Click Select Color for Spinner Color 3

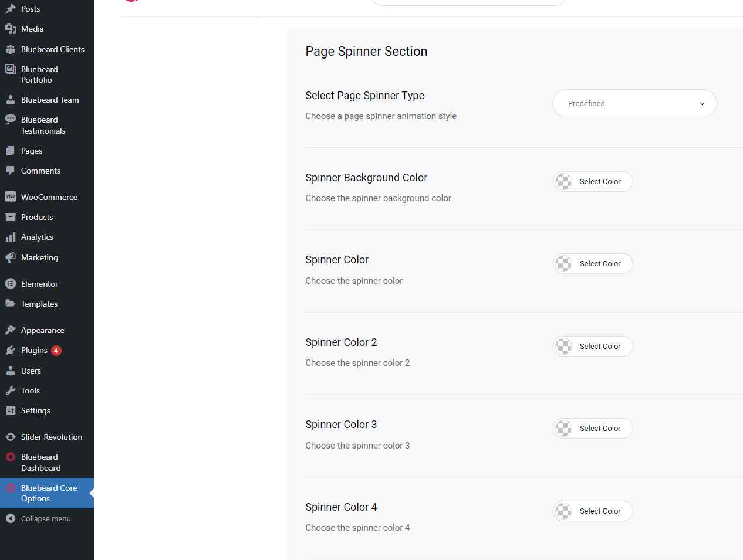(593, 429)
